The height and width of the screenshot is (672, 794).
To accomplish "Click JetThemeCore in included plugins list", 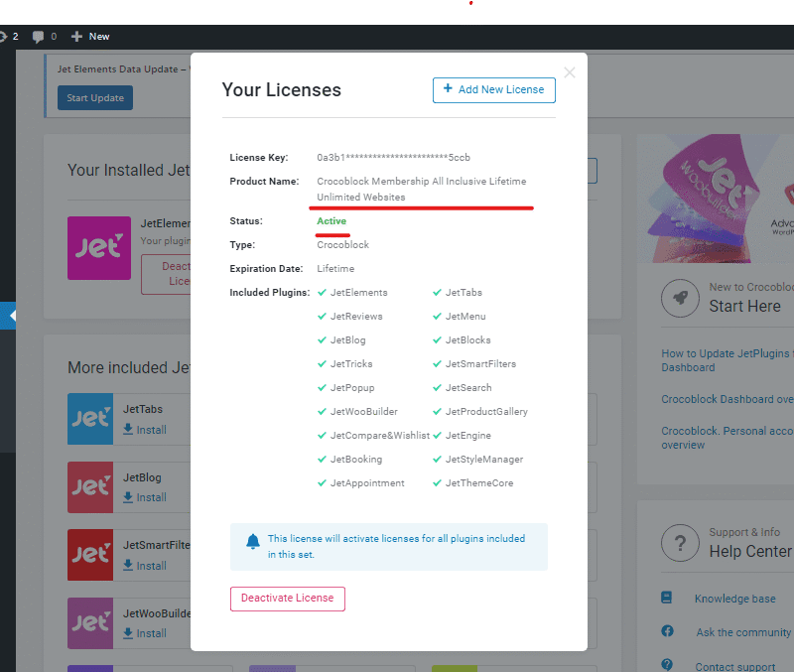I will [x=479, y=483].
